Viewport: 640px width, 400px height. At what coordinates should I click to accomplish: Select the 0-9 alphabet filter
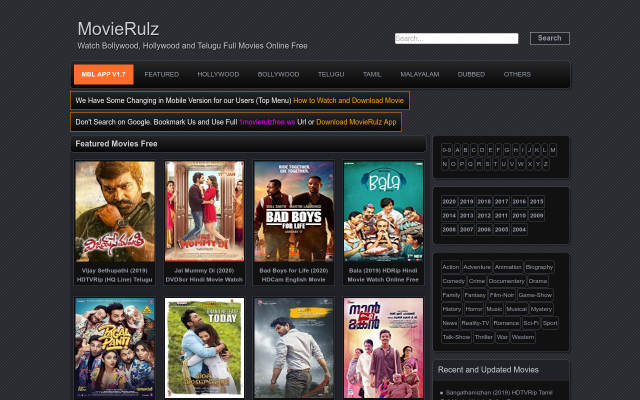[447, 150]
